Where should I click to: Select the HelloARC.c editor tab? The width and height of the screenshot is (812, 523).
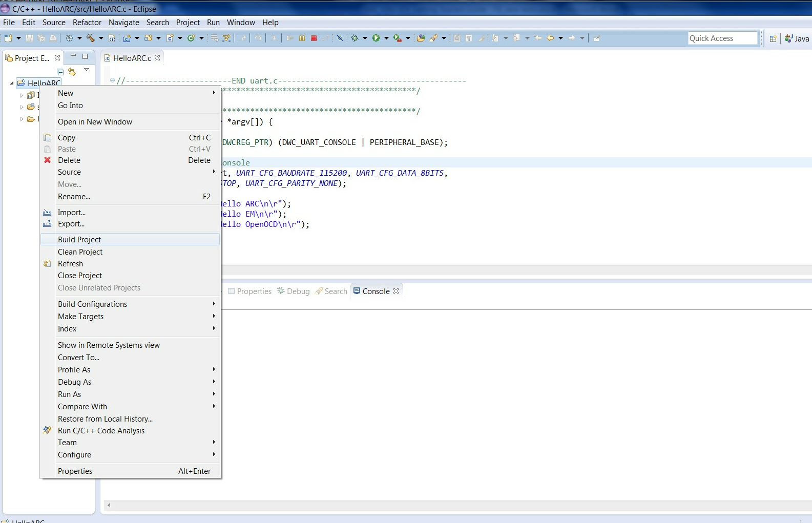[x=132, y=58]
